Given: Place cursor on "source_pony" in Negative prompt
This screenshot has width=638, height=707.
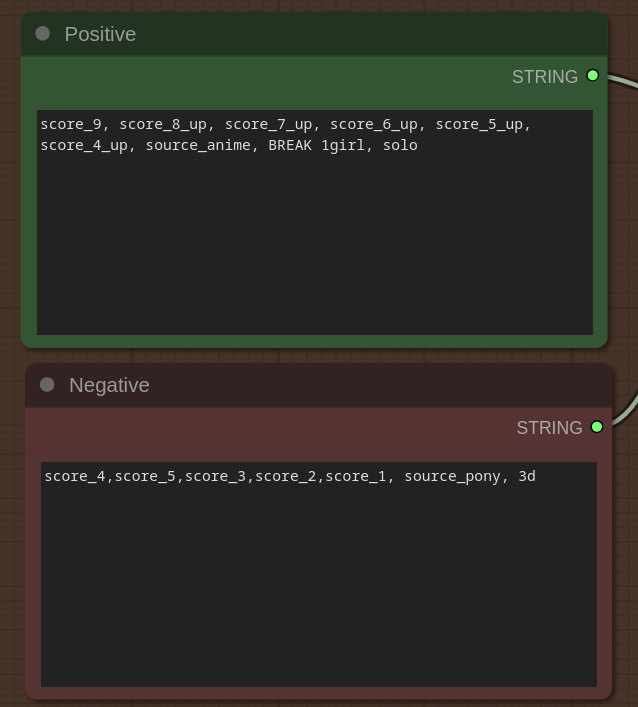Looking at the screenshot, I should click(452, 477).
